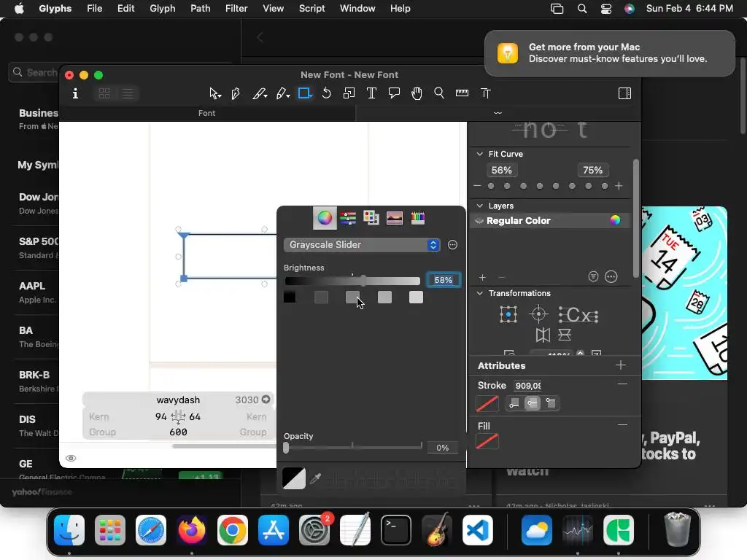The width and height of the screenshot is (747, 560).
Task: Choose the dark gray grayscale swatch
Action: pyautogui.click(x=321, y=297)
